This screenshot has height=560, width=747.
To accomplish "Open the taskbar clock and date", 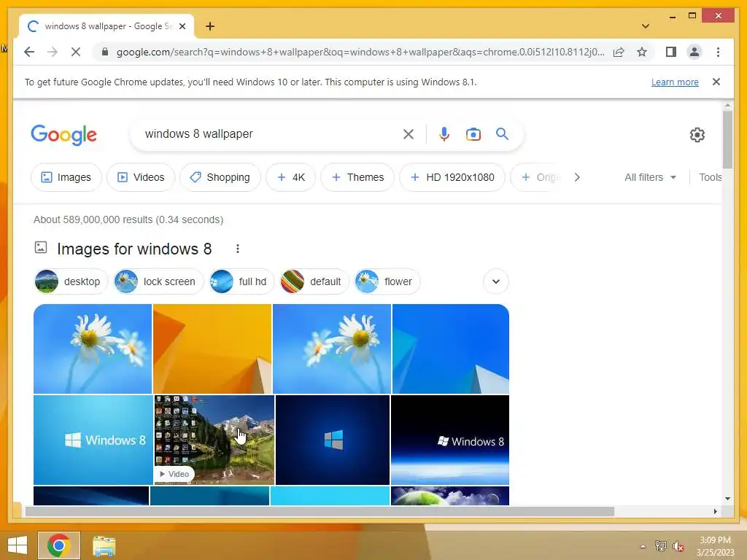I will click(715, 546).
